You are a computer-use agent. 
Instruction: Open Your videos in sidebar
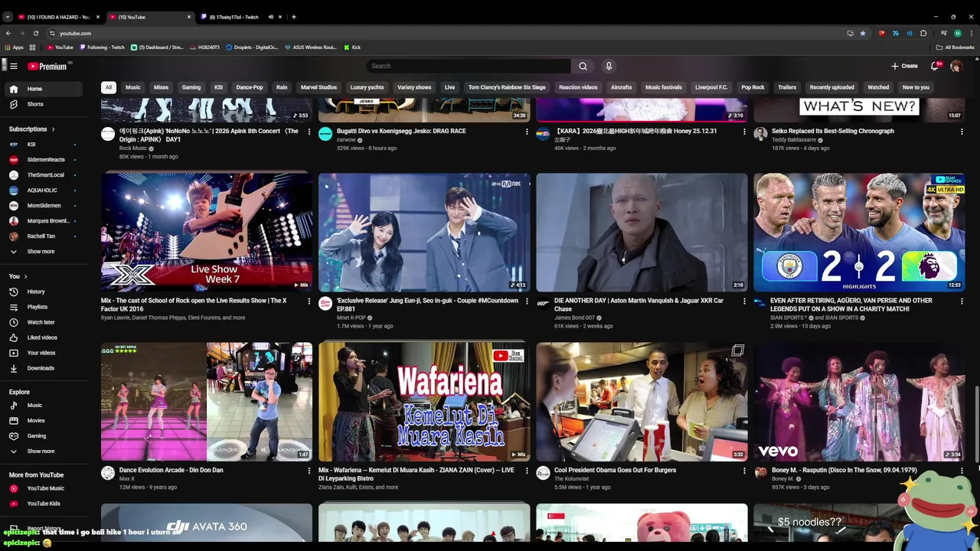click(x=44, y=353)
